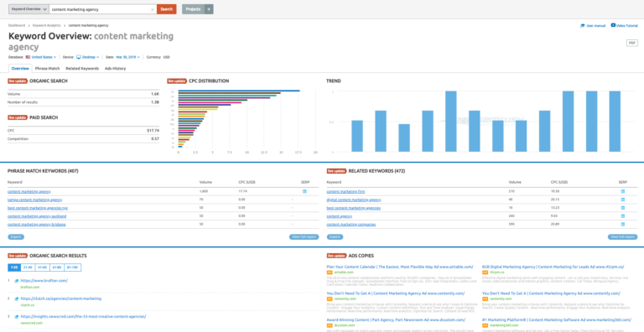Switch to the Ads History tab
Screen dimensions: 644x332
116,68
